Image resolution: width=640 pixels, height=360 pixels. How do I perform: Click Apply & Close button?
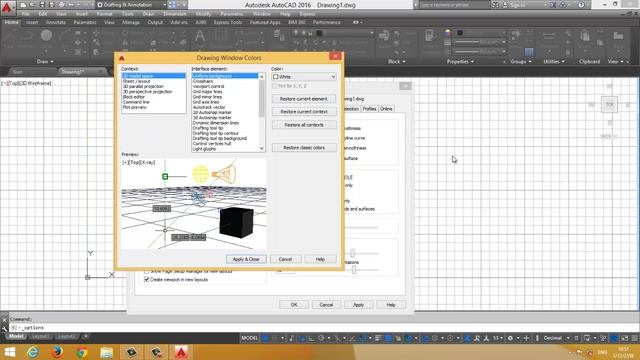click(x=246, y=259)
